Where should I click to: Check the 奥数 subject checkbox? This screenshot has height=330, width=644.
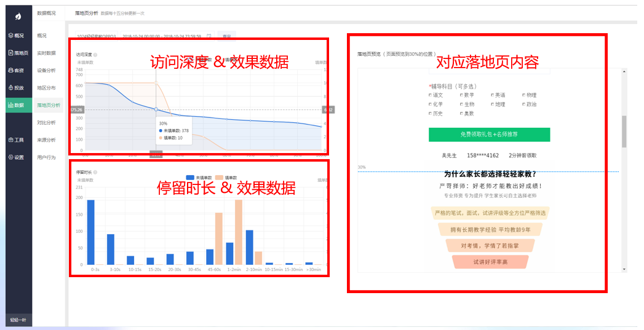462,114
